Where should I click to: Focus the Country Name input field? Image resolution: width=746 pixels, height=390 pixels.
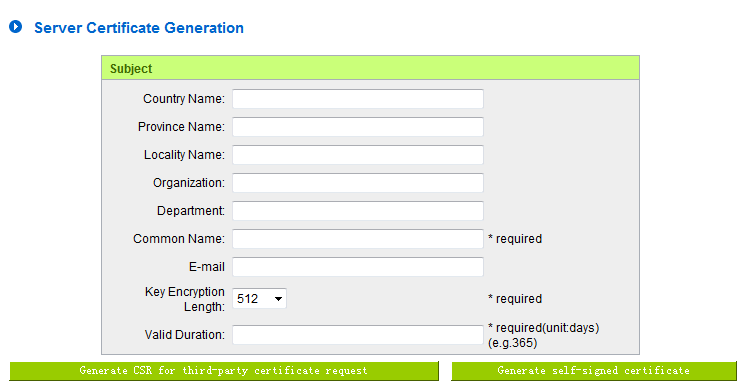click(x=358, y=99)
